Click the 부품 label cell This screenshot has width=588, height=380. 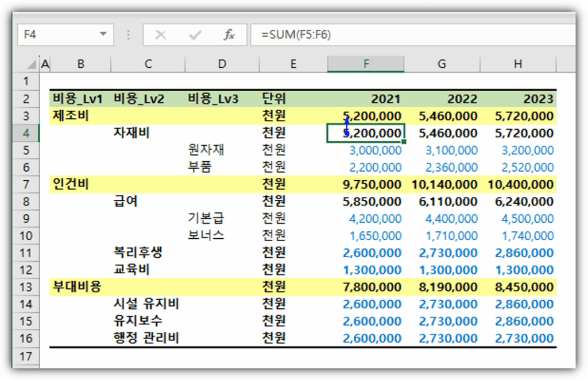click(x=222, y=167)
